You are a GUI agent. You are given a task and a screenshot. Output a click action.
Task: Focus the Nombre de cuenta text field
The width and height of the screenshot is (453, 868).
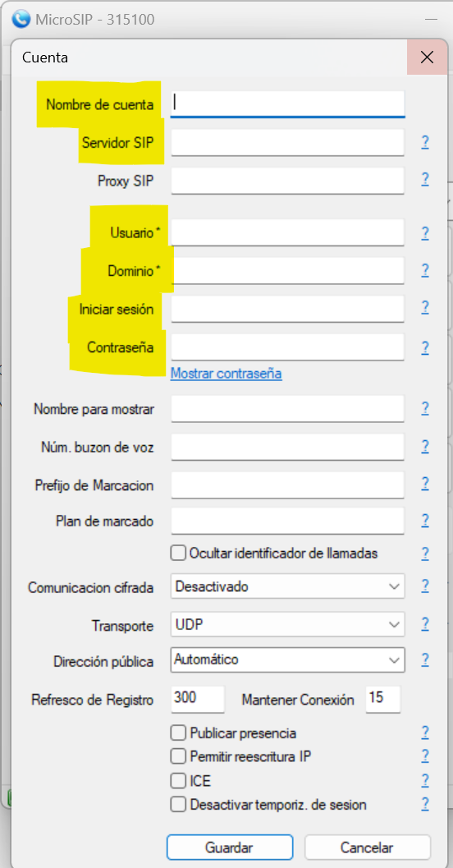287,103
